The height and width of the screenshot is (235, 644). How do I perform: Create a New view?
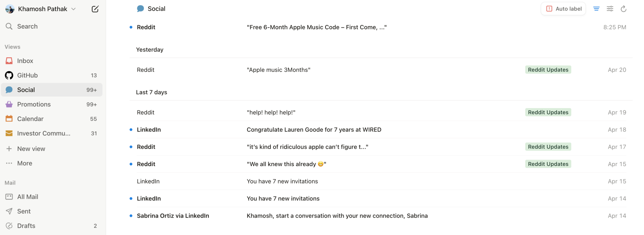31,148
